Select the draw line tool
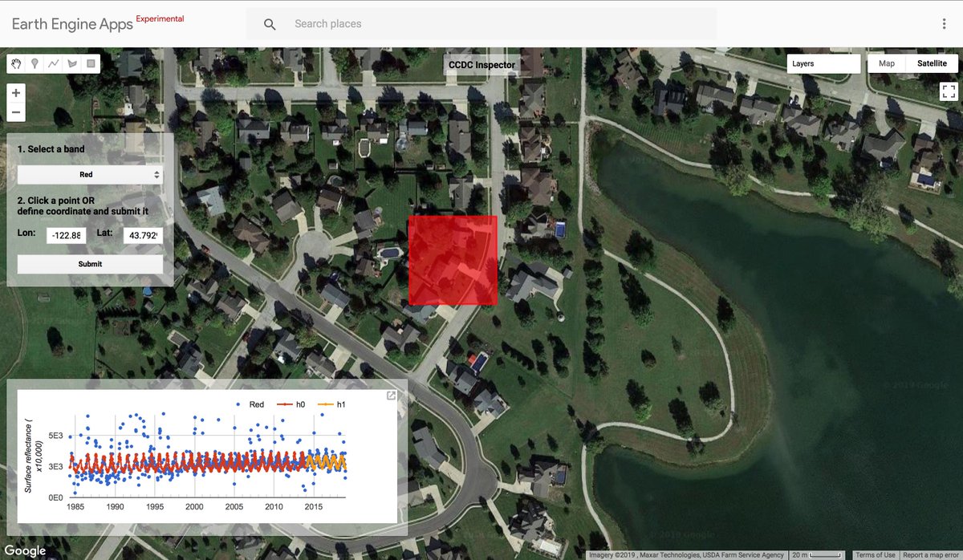This screenshot has width=963, height=560. pyautogui.click(x=54, y=63)
